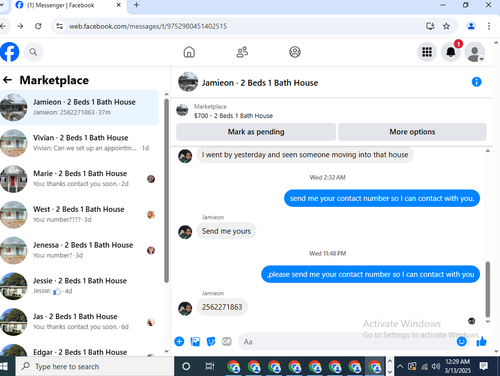This screenshot has height=376, width=500.
Task: Open the account profile menu
Action: [475, 52]
